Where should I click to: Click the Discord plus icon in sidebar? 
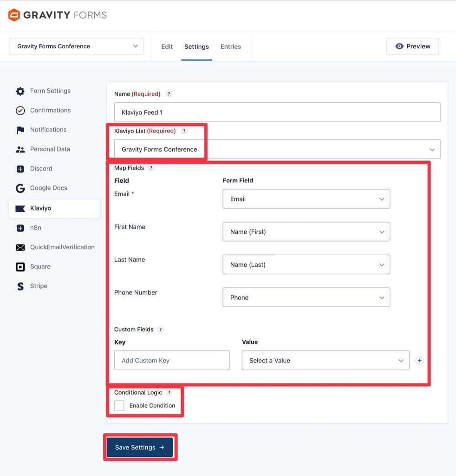tap(20, 169)
